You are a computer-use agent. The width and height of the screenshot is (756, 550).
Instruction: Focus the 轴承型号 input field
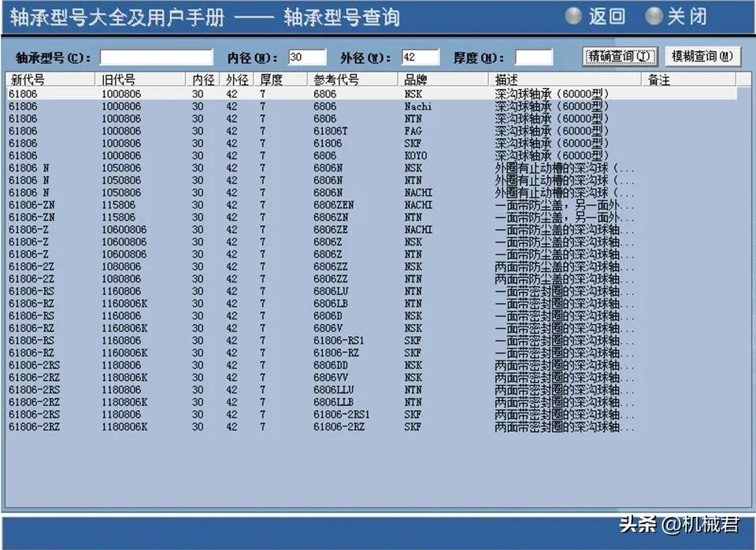156,57
